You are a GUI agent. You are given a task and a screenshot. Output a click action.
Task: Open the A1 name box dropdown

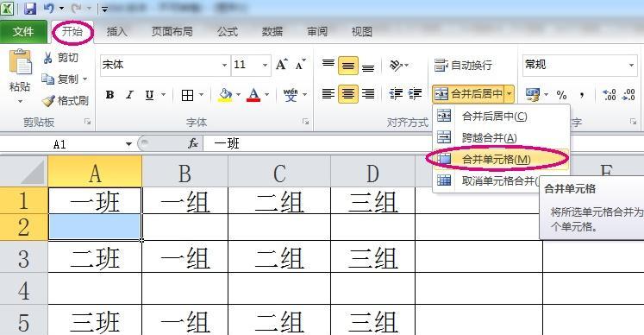pyautogui.click(x=128, y=144)
